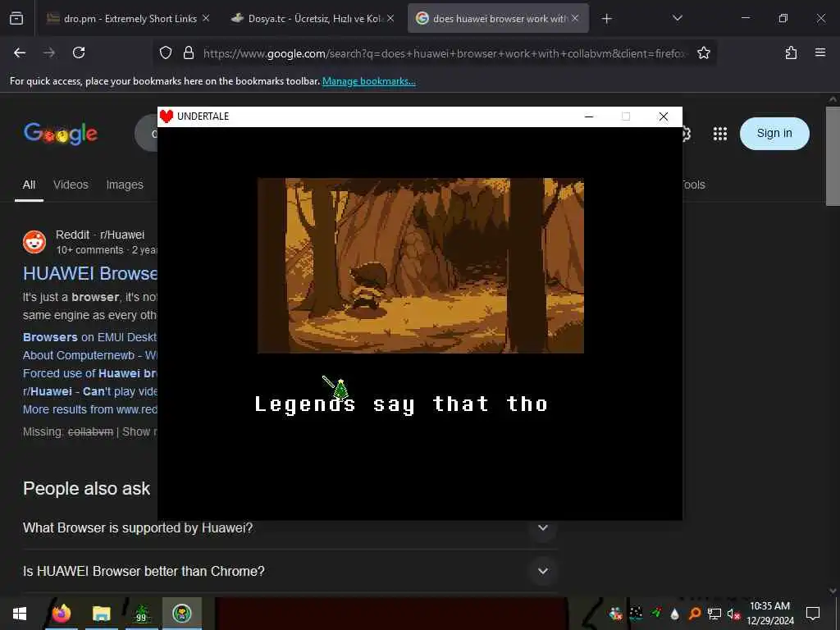Click the UNDERTALE red heart window icon
The height and width of the screenshot is (630, 840).
point(167,116)
